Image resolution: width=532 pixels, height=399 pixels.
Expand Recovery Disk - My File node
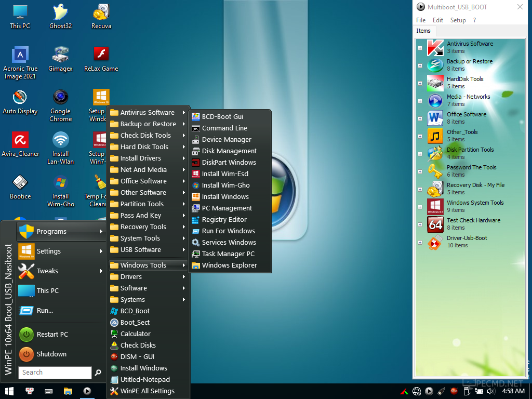[420, 189]
